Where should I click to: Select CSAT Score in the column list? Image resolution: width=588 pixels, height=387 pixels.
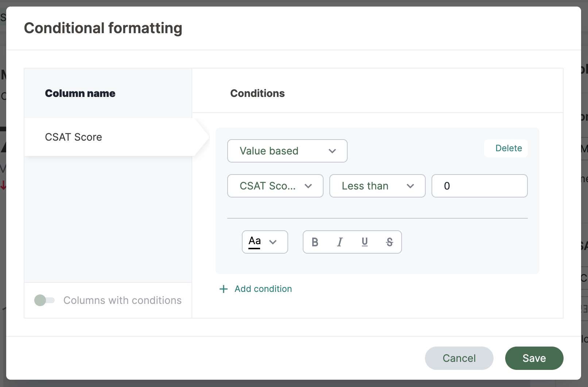pyautogui.click(x=74, y=137)
